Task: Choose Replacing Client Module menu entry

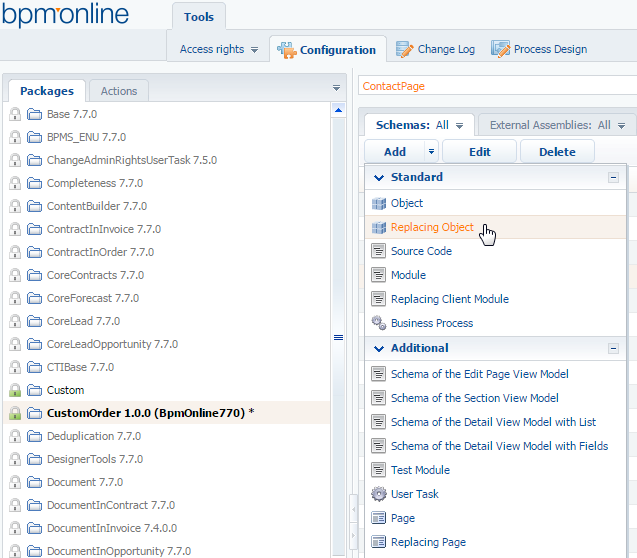Action: (495, 299)
